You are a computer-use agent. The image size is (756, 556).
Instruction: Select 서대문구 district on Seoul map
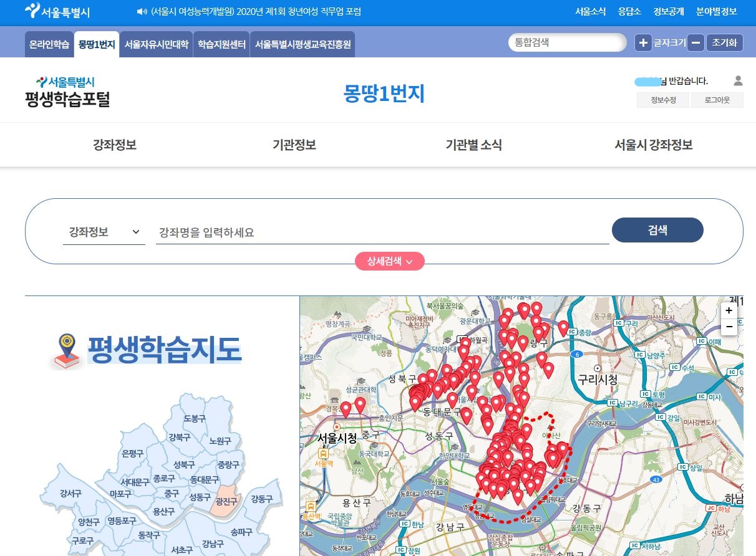point(135,482)
